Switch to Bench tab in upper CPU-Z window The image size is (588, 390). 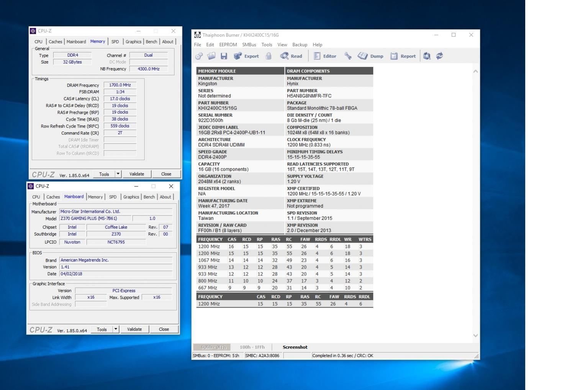coord(151,42)
